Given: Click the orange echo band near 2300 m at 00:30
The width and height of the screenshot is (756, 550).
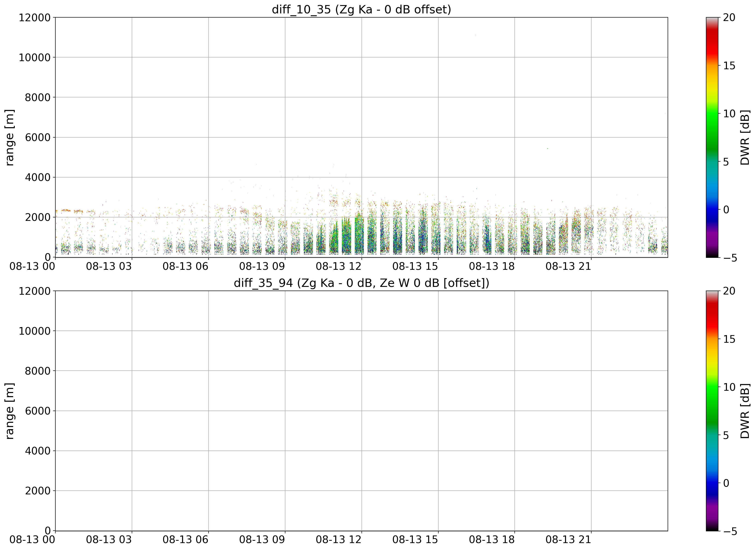Looking at the screenshot, I should (x=66, y=210).
